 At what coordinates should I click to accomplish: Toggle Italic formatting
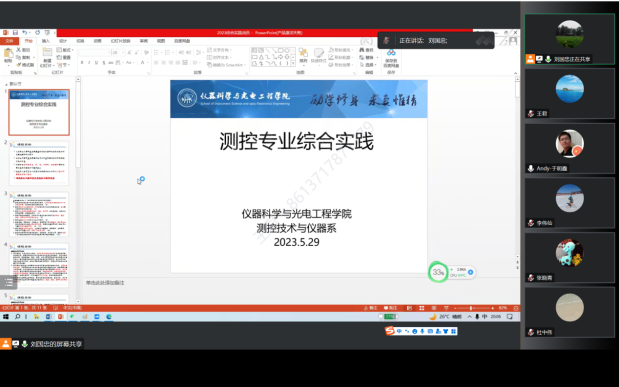click(x=89, y=62)
